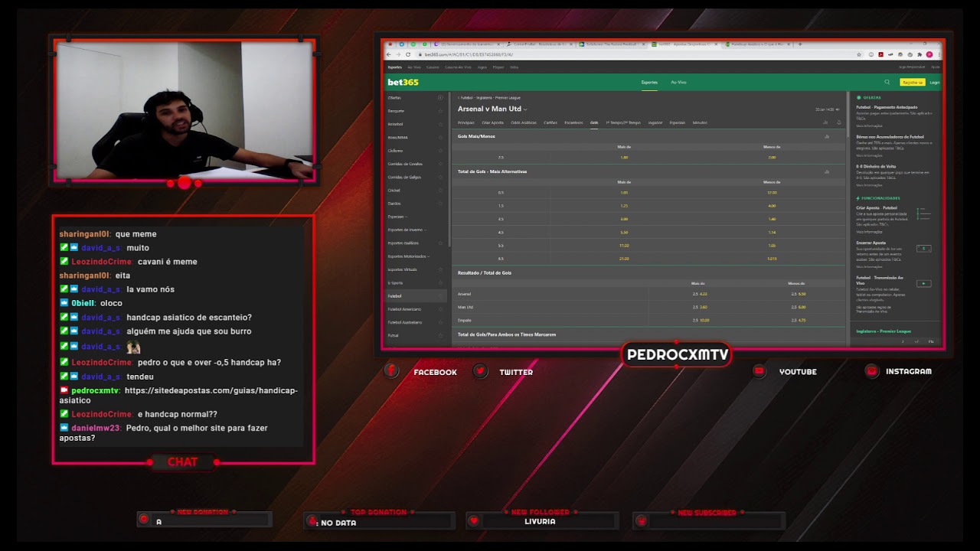
Task: Open Mais informações under Pagamento Antecipado
Action: [x=870, y=126]
